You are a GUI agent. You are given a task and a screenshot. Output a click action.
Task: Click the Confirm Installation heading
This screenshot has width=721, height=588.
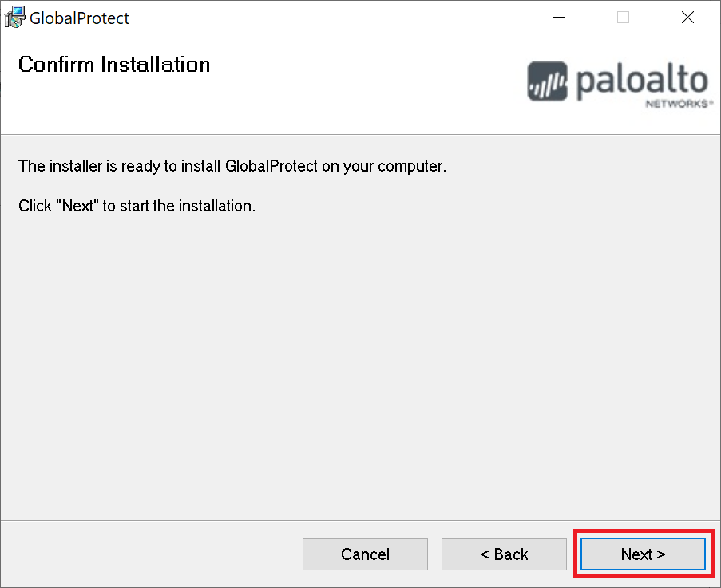(113, 65)
